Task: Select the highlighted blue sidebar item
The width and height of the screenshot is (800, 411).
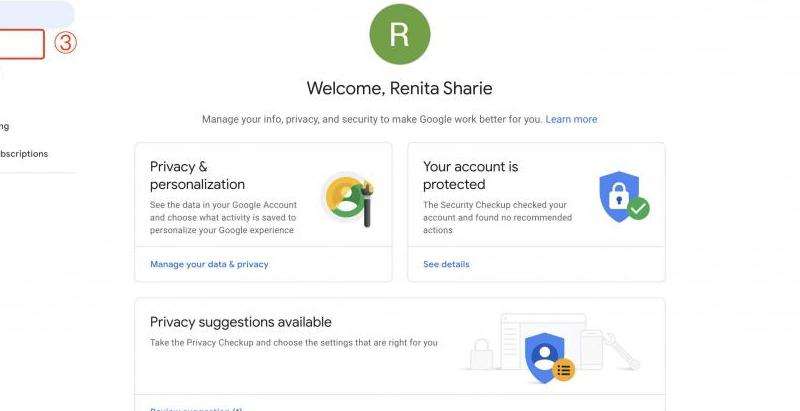Action: pos(36,13)
